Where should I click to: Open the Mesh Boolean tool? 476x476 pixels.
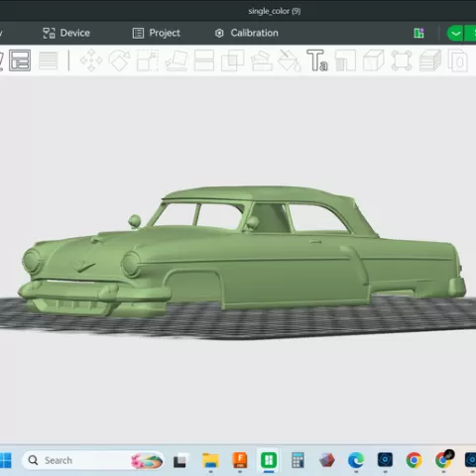tap(232, 60)
